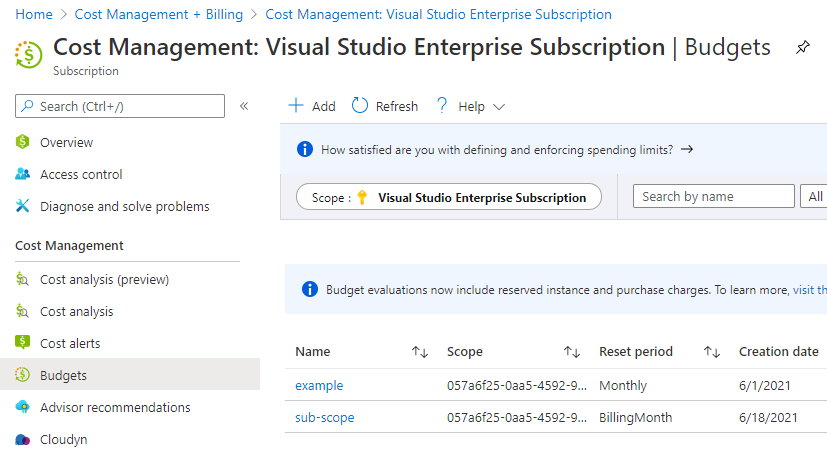The image size is (827, 454).
Task: Click the Cloudyn sidebar icon
Action: (22, 439)
